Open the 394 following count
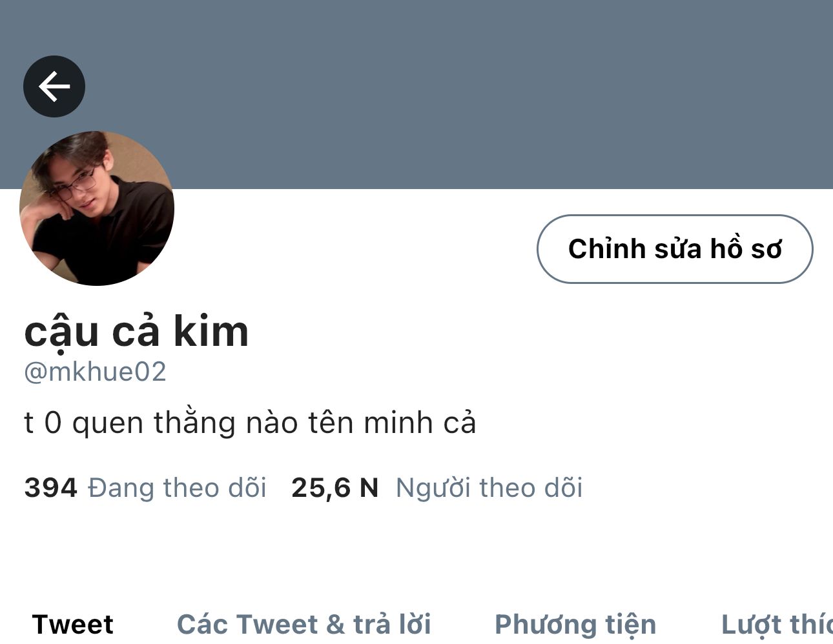The width and height of the screenshot is (833, 644). coord(50,488)
